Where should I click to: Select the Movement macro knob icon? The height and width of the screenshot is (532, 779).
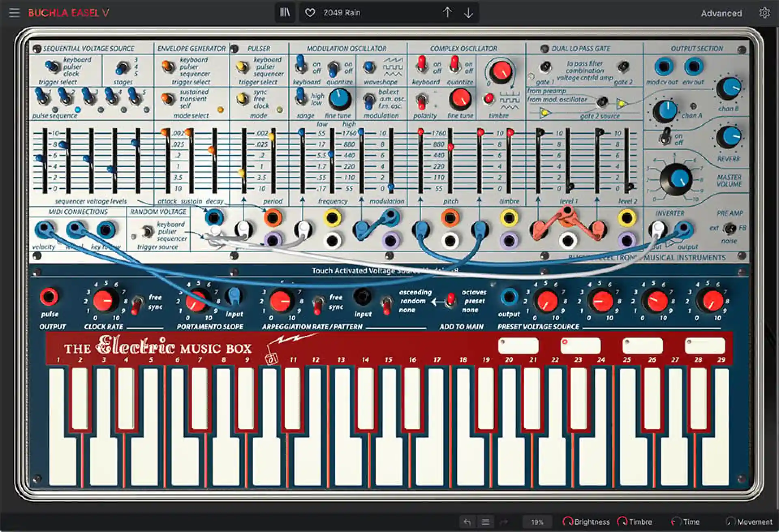click(x=730, y=522)
